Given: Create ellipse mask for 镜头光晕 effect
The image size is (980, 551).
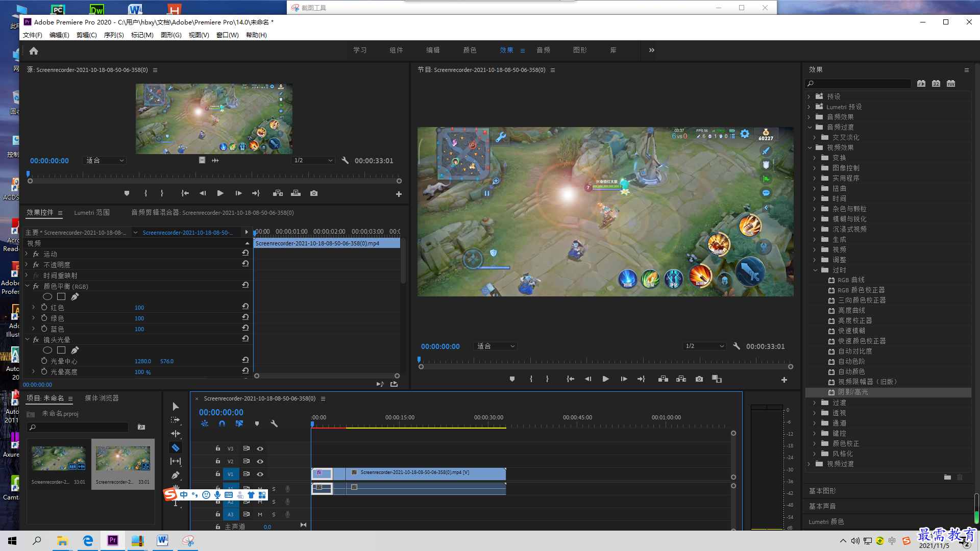Looking at the screenshot, I should [47, 350].
